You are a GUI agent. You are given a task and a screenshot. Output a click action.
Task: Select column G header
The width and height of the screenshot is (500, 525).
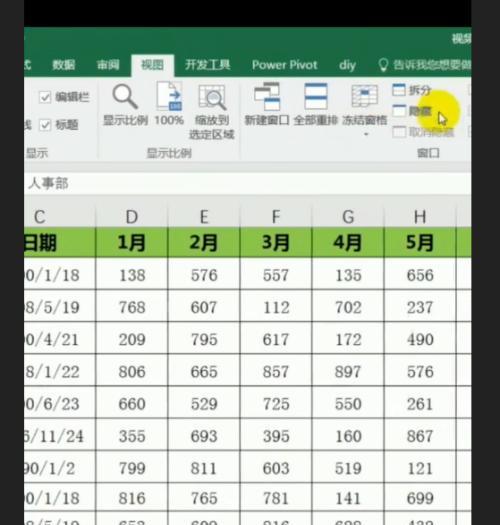click(348, 217)
